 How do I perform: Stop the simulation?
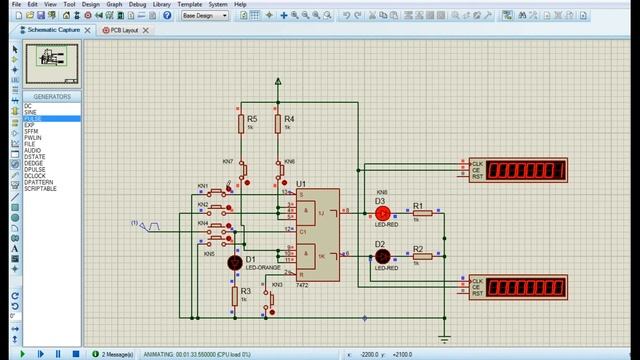click(76, 354)
